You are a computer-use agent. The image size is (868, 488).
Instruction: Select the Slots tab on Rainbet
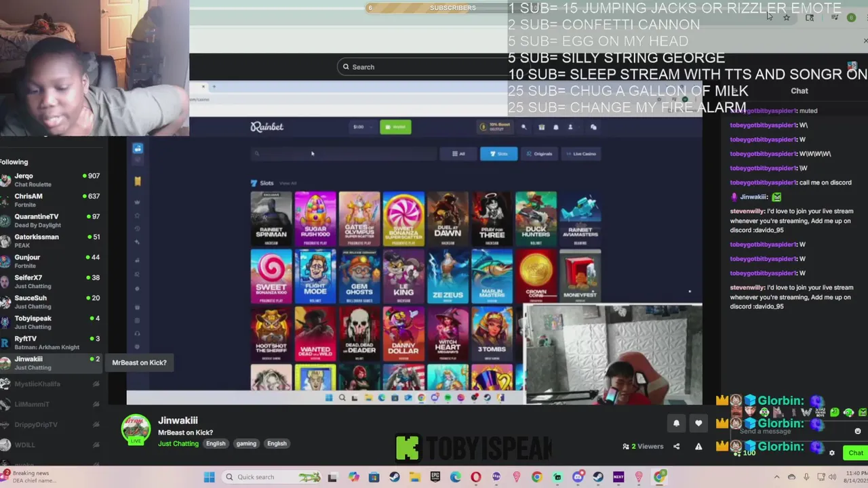(498, 154)
